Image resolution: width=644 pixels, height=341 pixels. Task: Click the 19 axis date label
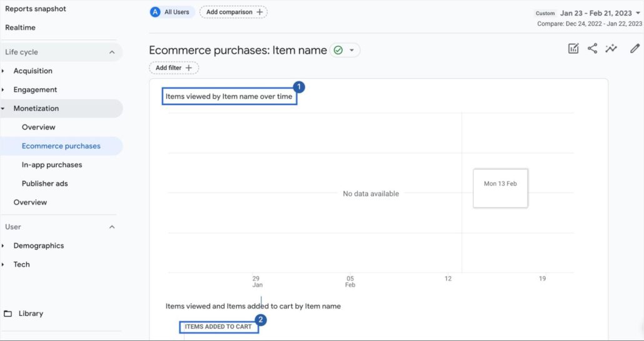(x=542, y=278)
